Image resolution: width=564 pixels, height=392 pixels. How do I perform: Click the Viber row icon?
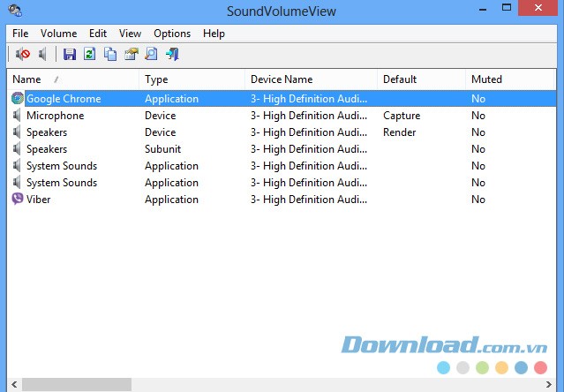coord(18,199)
